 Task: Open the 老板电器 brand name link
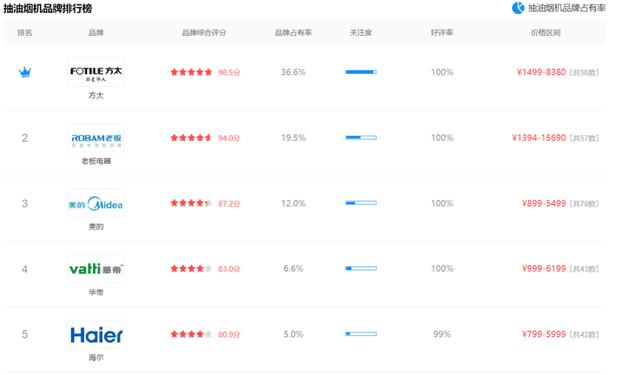point(96,161)
